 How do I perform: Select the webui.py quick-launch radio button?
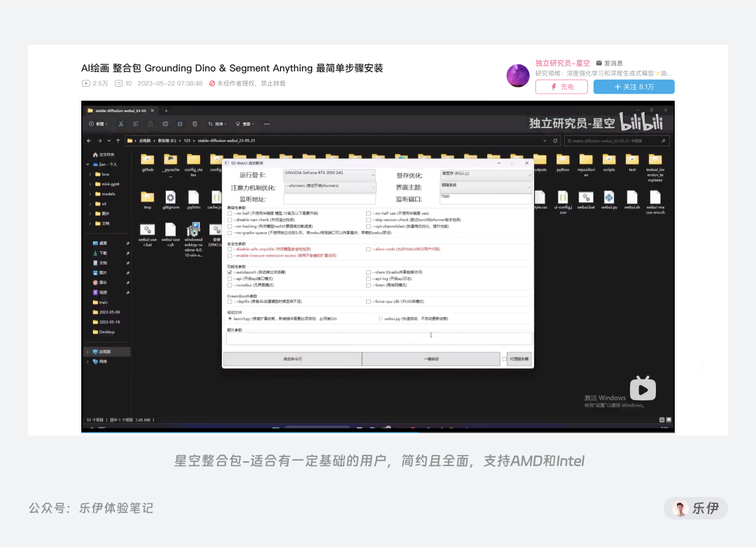tap(380, 318)
